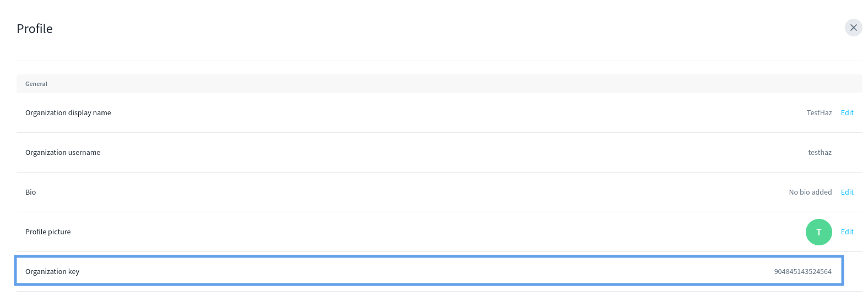Image resolution: width=868 pixels, height=306 pixels.
Task: Select the organization key number 904845143524564
Action: point(802,272)
